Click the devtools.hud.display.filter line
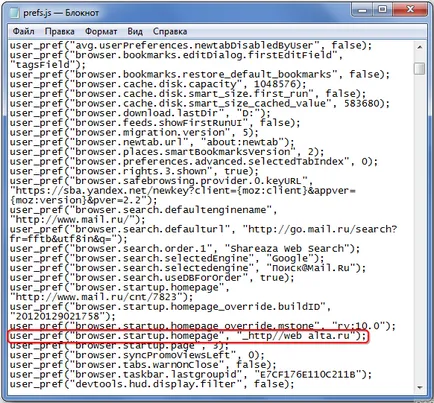The height and width of the screenshot is (403, 434). coord(152,384)
